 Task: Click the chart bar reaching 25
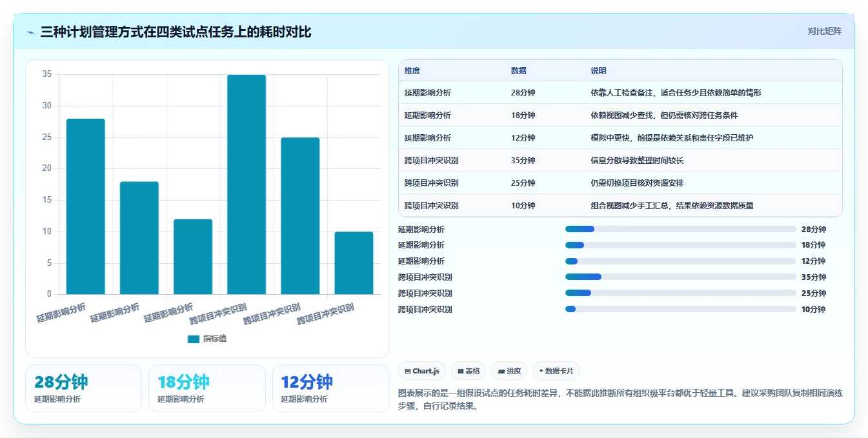300,216
